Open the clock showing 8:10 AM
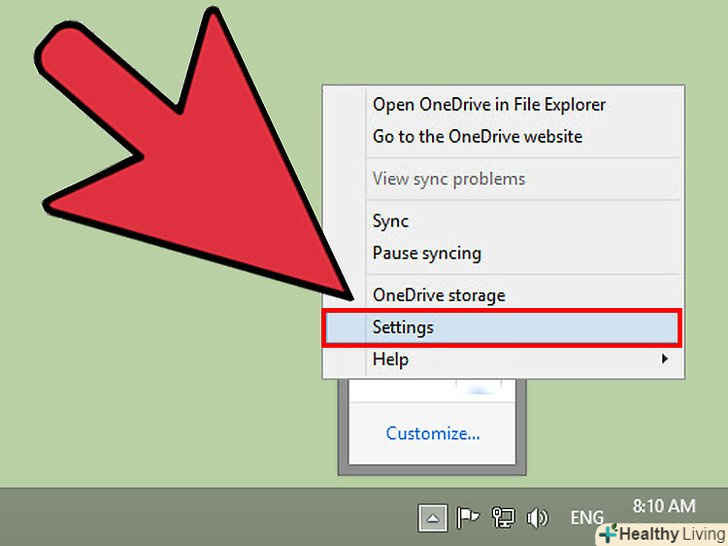This screenshot has height=546, width=728. pyautogui.click(x=664, y=506)
